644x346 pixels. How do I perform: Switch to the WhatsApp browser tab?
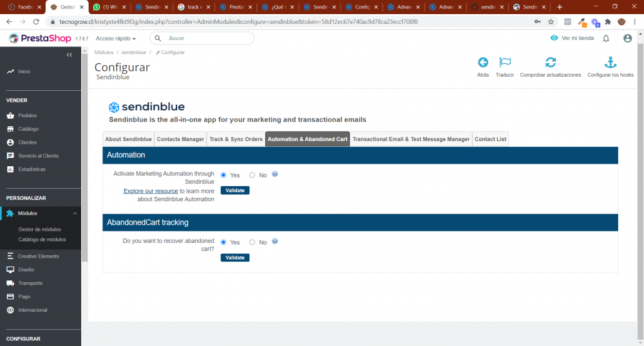[109, 7]
